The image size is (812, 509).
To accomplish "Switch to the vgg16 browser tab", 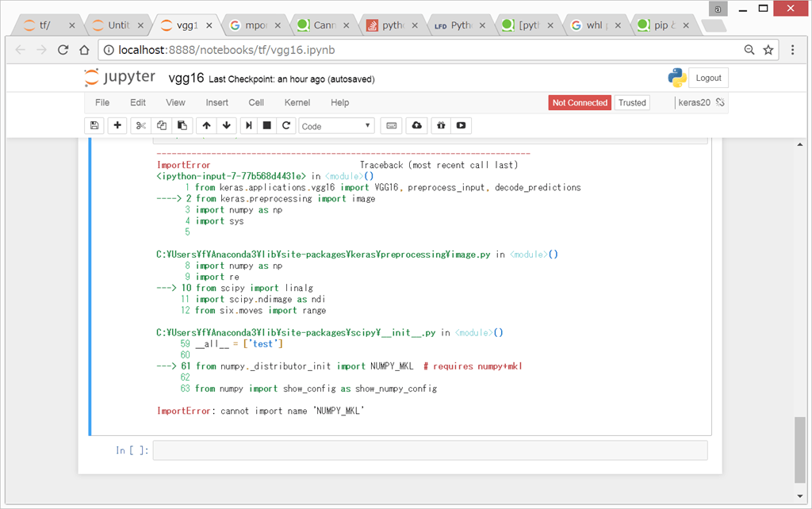I will tap(190, 24).
